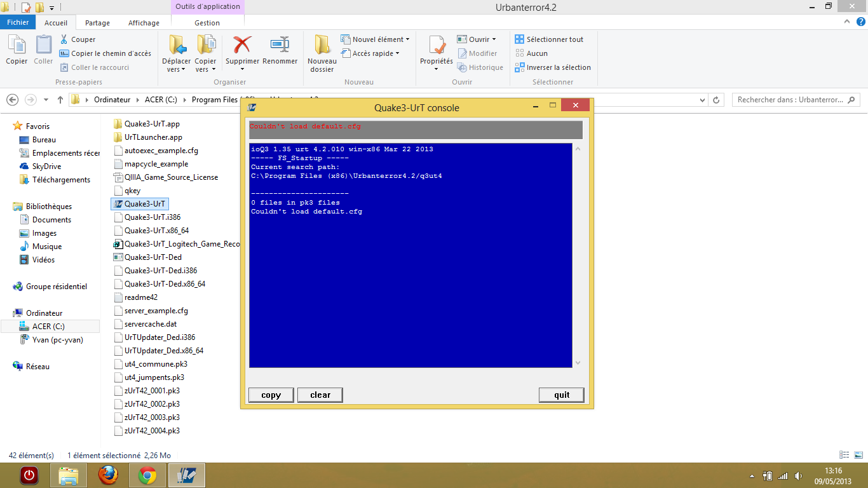Click the Explorer forward arrow
The height and width of the screenshot is (488, 868).
click(x=30, y=100)
